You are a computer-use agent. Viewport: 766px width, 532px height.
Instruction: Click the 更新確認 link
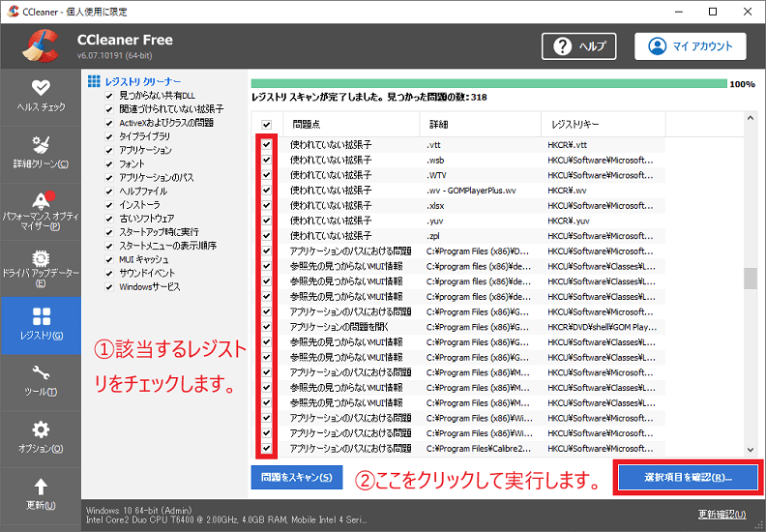(x=722, y=514)
